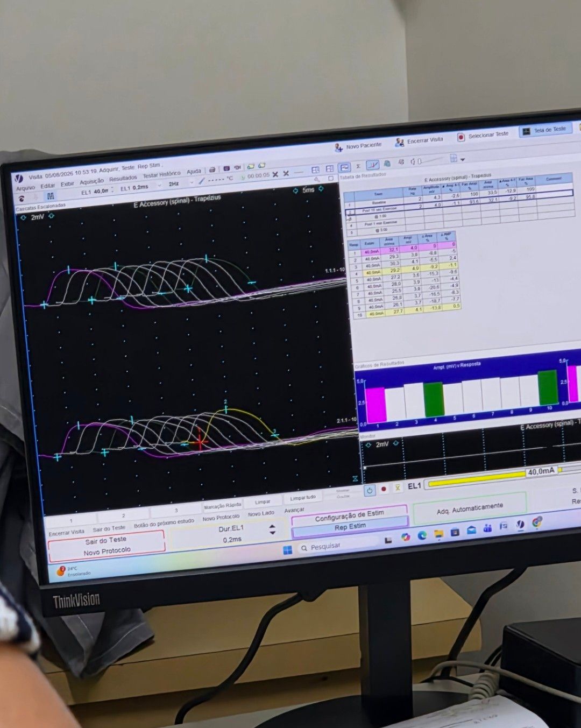581x728 pixels.
Task: Open Microsoft Edge from the taskbar
Action: [x=422, y=535]
